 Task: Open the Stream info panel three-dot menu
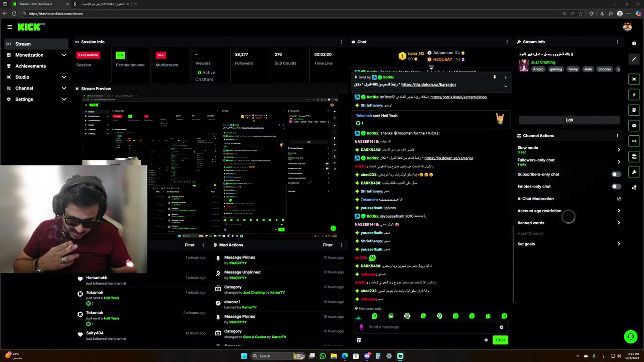click(x=617, y=42)
